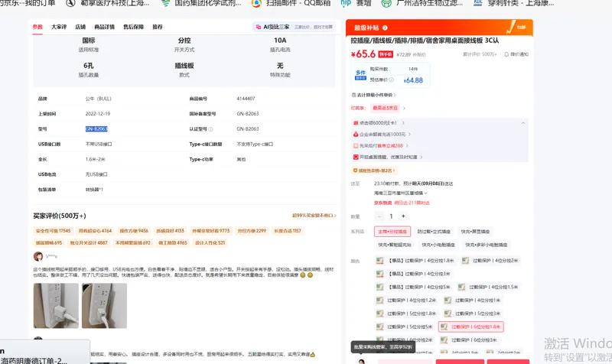Pick the 过载保护 4位分控1米 variant
612x364 pixels.
pos(473,301)
